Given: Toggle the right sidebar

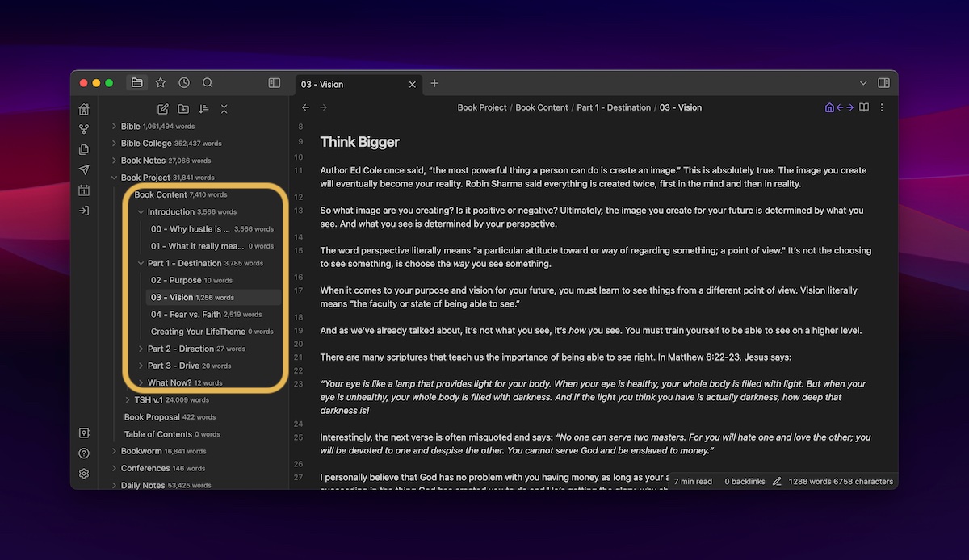Looking at the screenshot, I should tap(883, 83).
